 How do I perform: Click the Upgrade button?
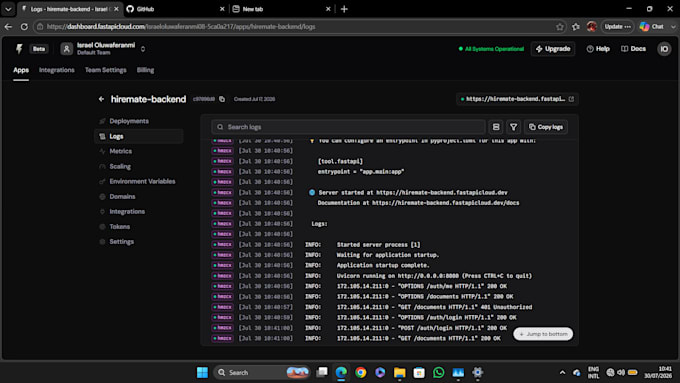coord(553,49)
